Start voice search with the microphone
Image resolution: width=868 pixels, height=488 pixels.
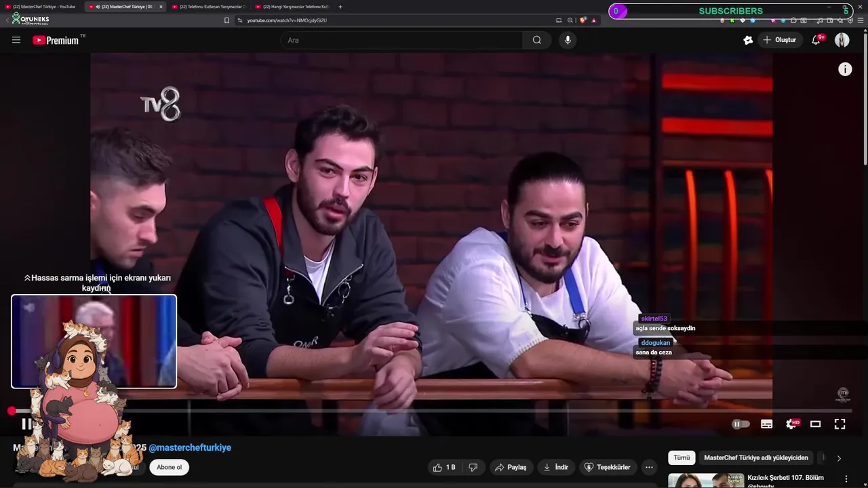pos(568,40)
